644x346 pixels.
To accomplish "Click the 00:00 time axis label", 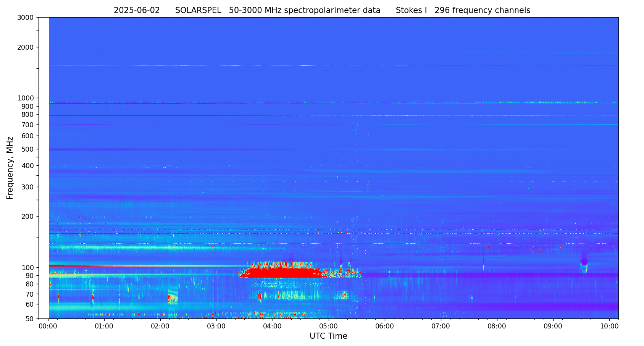I will [x=48, y=327].
